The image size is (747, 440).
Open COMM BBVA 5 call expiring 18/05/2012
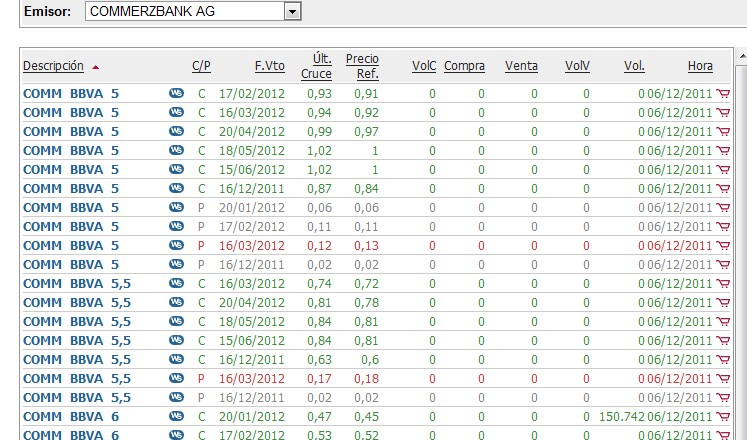pos(71,151)
